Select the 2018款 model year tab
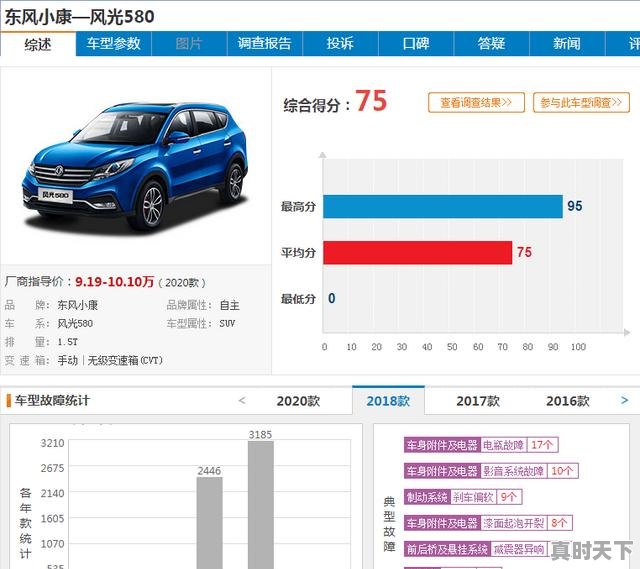 [x=388, y=401]
